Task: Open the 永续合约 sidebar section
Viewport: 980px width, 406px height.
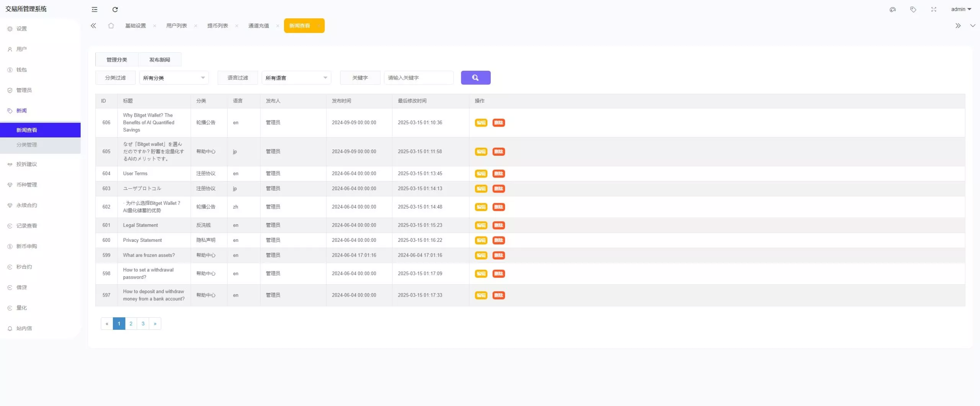Action: pyautogui.click(x=26, y=205)
